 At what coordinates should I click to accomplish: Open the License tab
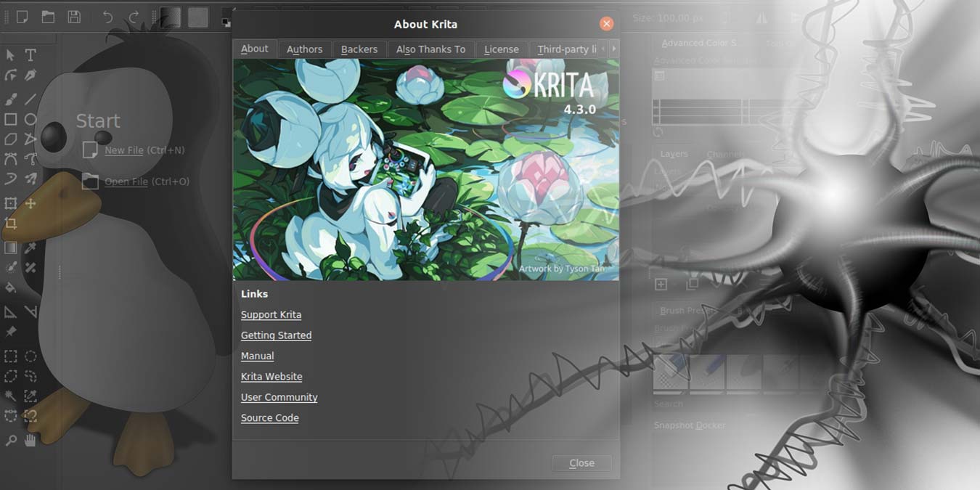coord(502,49)
